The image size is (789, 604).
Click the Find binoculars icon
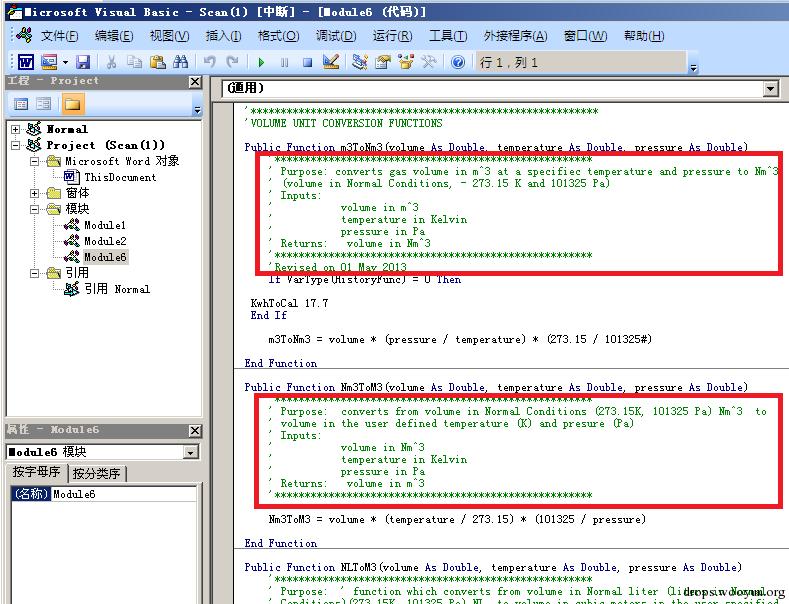[x=180, y=62]
